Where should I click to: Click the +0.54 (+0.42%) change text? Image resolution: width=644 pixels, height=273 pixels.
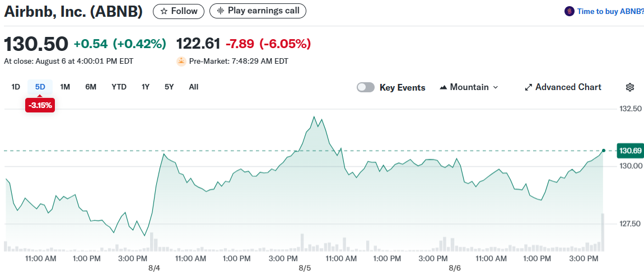tap(120, 44)
